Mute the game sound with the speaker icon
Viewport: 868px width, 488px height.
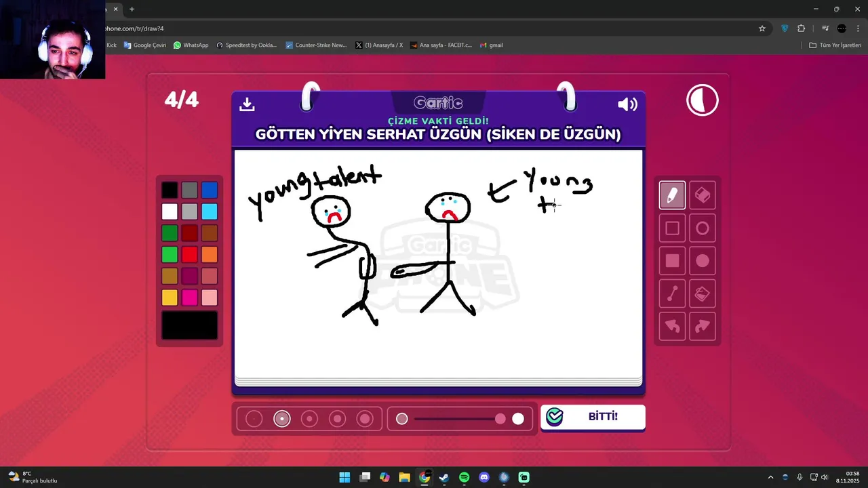pos(627,104)
